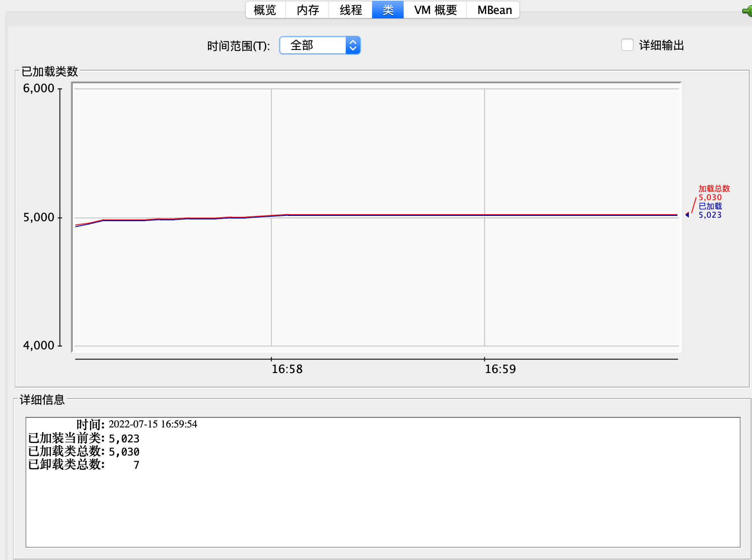The image size is (752, 560).
Task: Switch to the MBean tab
Action: [494, 10]
